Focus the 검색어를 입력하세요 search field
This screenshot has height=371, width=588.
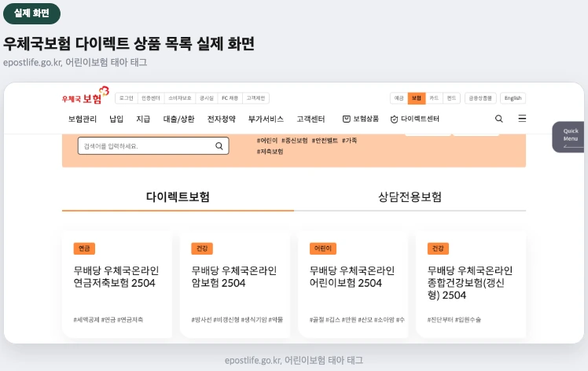[153, 146]
